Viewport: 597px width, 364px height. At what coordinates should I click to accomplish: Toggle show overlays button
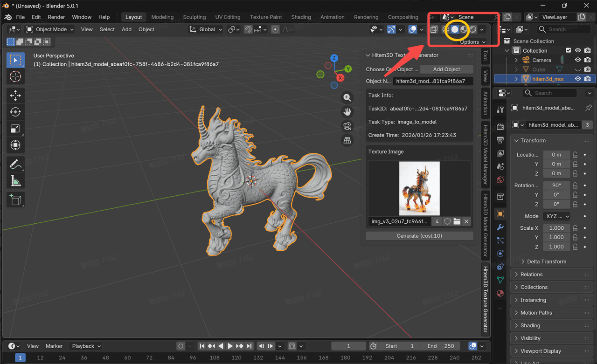pos(412,29)
